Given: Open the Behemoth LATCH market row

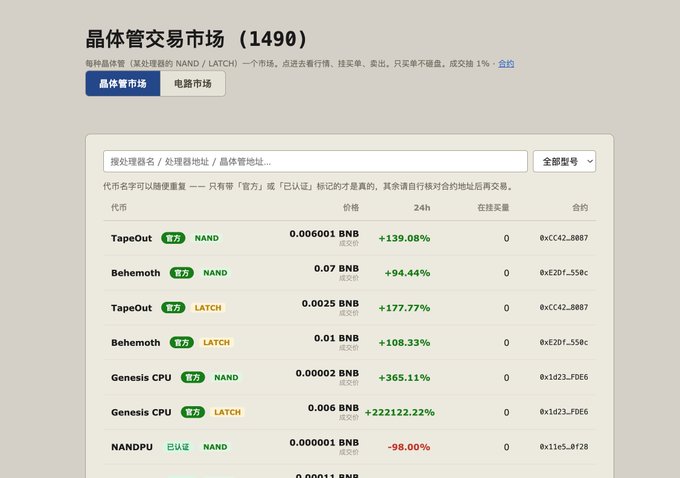Looking at the screenshot, I should 350,343.
